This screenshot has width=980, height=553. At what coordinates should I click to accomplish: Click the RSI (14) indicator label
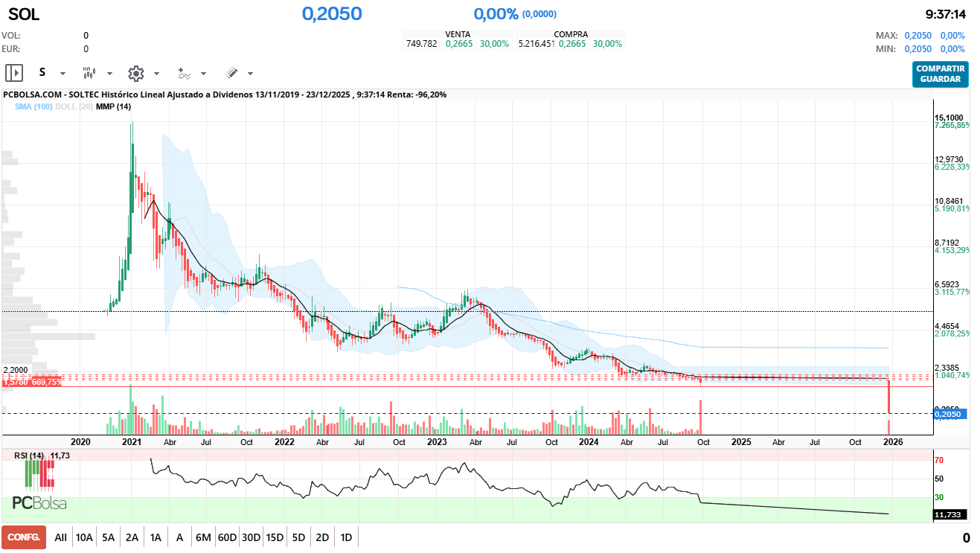(x=28, y=455)
